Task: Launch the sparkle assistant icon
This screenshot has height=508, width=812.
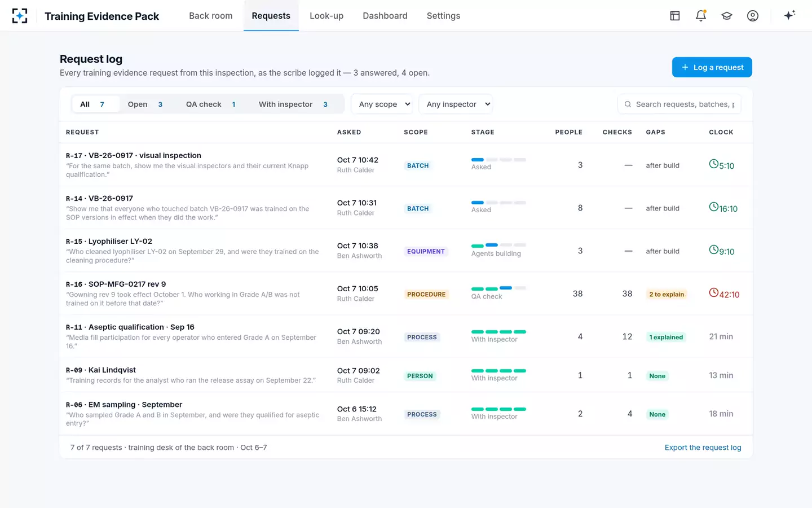Action: [x=789, y=15]
